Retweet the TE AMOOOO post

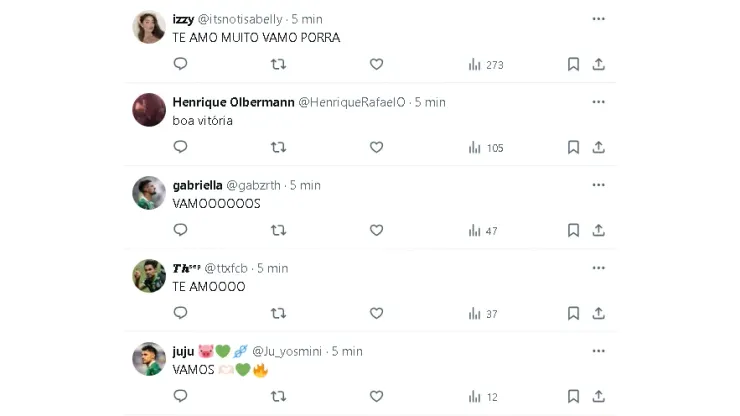click(x=279, y=313)
